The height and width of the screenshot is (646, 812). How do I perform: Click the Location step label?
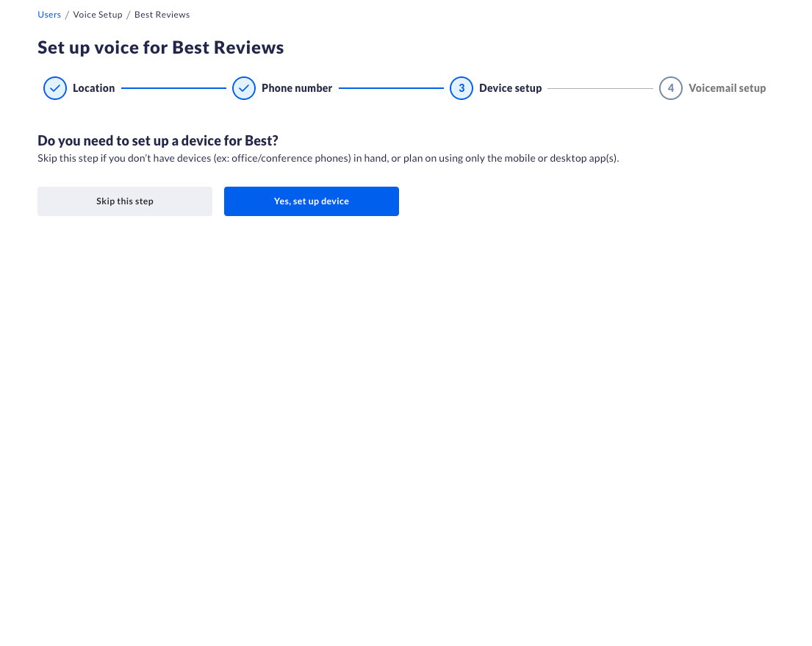[x=93, y=87]
